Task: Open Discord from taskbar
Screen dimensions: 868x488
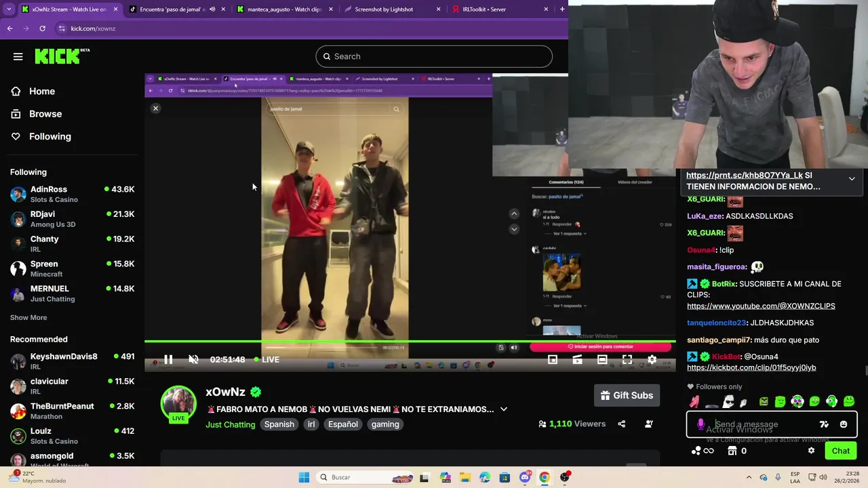Action: (524, 477)
